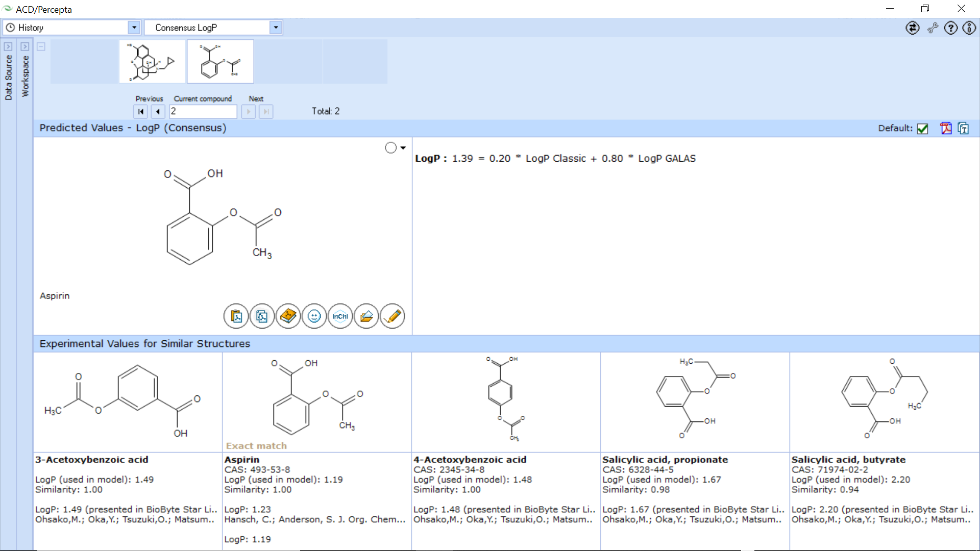Screen dimensions: 980x551
Task: Open the History dropdown
Action: coord(134,27)
